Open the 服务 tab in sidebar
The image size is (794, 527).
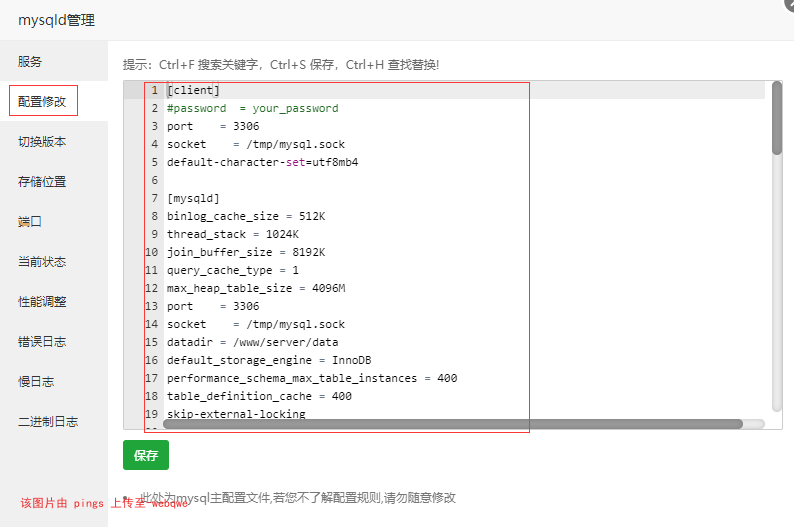[x=29, y=61]
